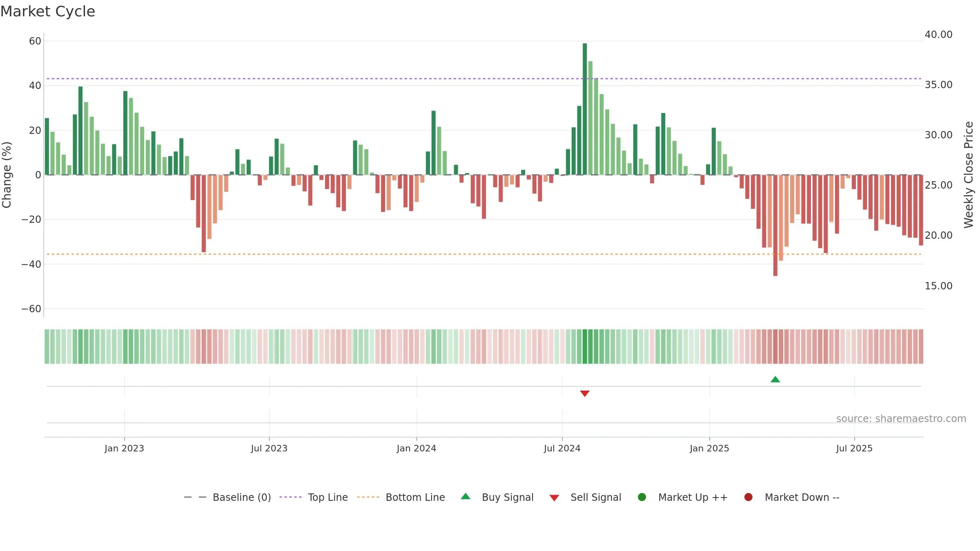
Task: Click the 35.00 tick label on right axis
Action: [938, 84]
